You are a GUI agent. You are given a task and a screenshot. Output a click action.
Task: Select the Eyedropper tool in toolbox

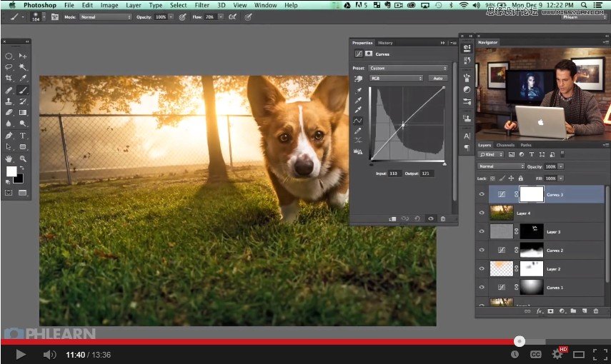point(23,79)
